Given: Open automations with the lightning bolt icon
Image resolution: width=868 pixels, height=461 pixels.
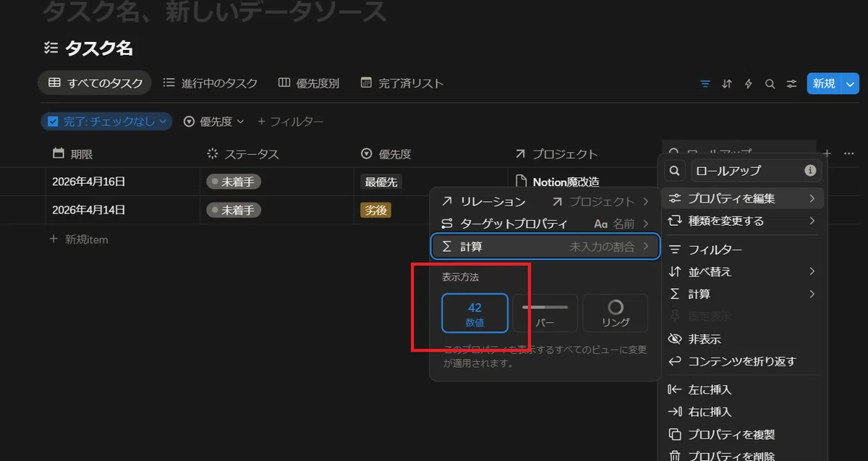Looking at the screenshot, I should (749, 84).
